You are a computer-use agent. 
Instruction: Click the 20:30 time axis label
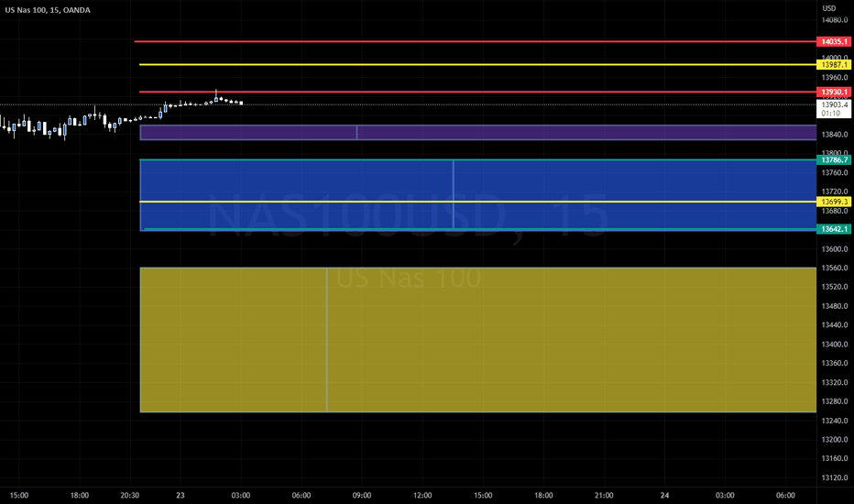[129, 495]
